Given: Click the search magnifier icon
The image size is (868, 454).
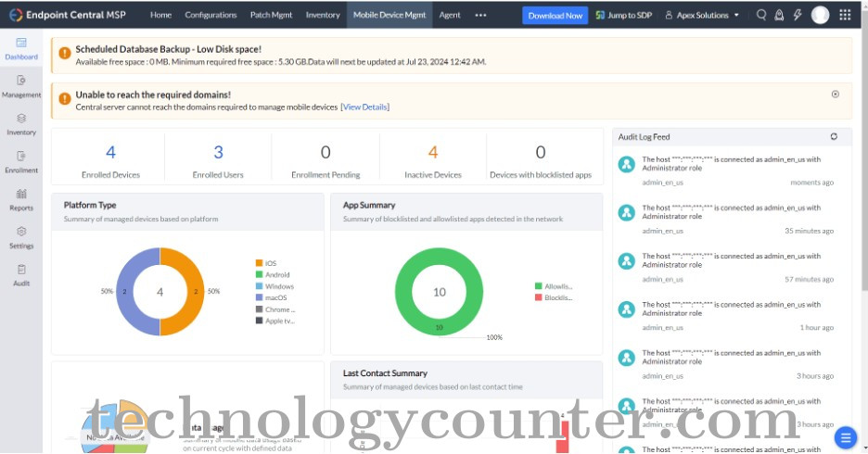Looking at the screenshot, I should pos(761,15).
